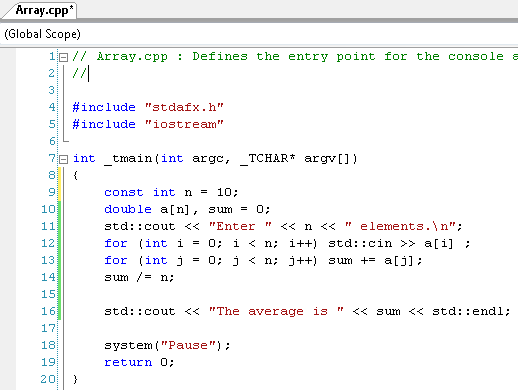This screenshot has height=390, width=518.
Task: Click the closing brace on line 20
Action: tap(75, 379)
